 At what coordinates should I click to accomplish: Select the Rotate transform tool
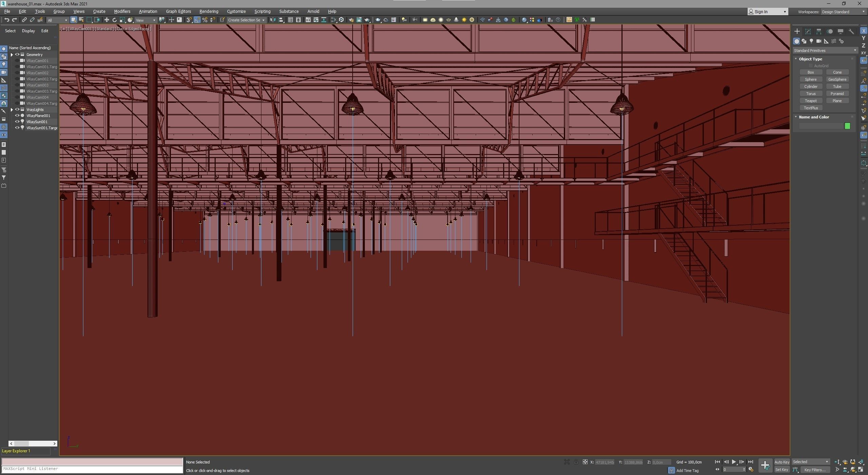click(115, 20)
